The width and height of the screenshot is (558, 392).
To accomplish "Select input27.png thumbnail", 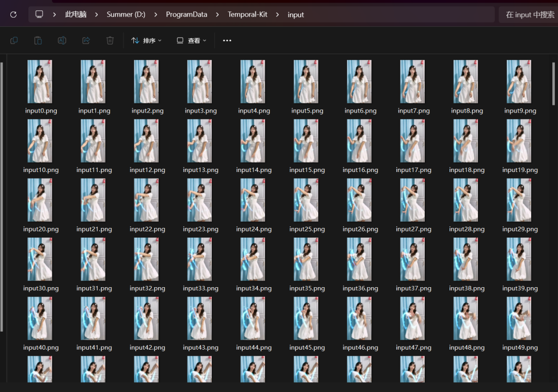I will point(412,200).
